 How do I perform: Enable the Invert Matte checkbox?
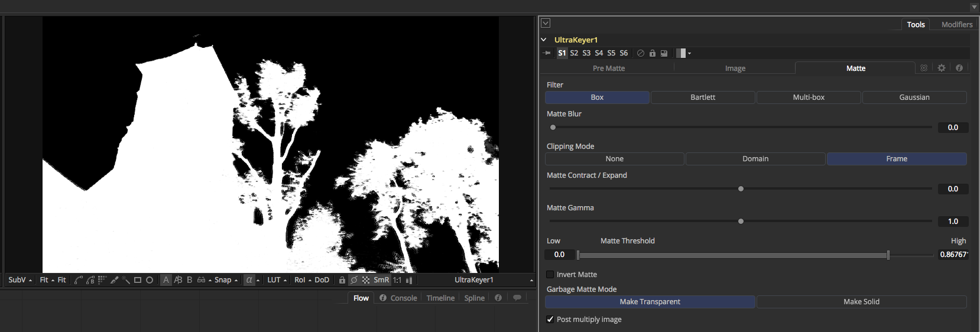click(x=550, y=275)
